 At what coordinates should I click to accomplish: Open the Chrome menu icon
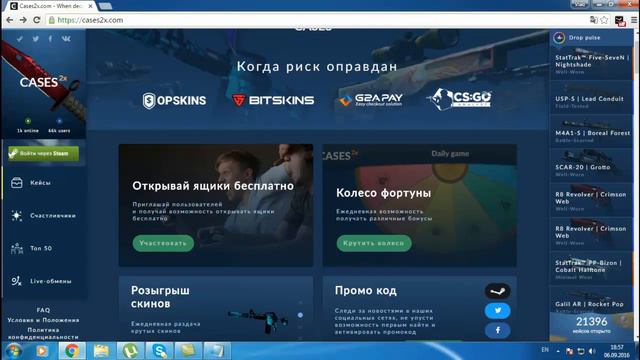[634, 20]
